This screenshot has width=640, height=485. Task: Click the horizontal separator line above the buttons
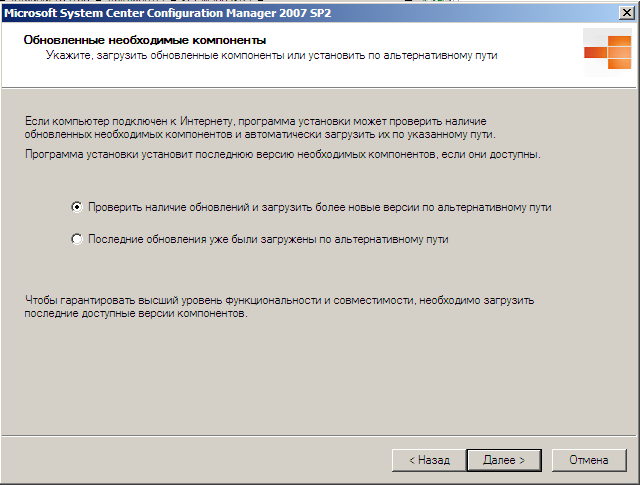coord(320,435)
